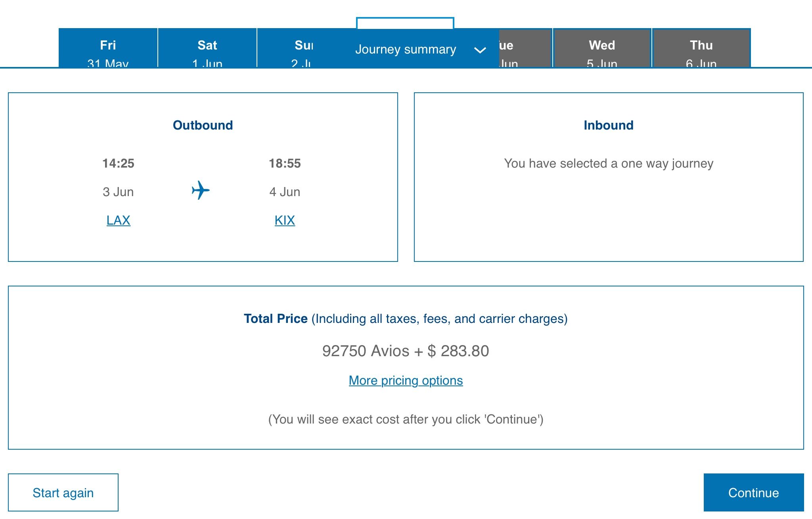The height and width of the screenshot is (519, 812).
Task: Click departure time 14:25
Action: [118, 163]
